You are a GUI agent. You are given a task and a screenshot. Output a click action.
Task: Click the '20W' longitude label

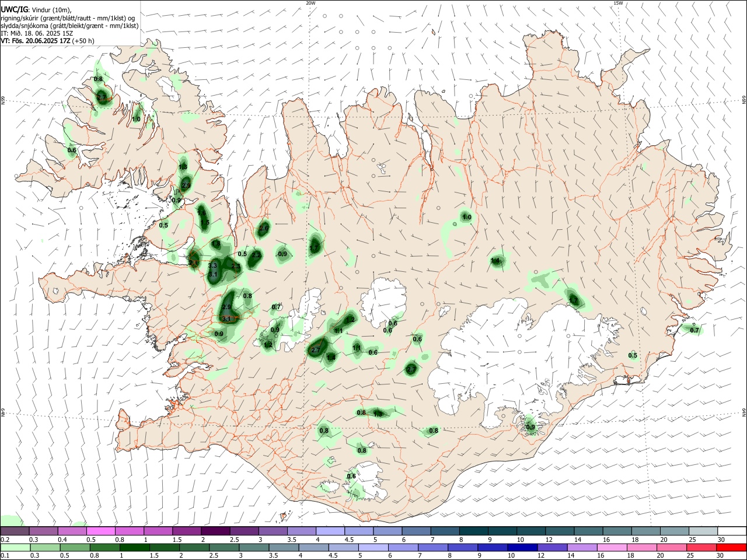click(x=310, y=3)
